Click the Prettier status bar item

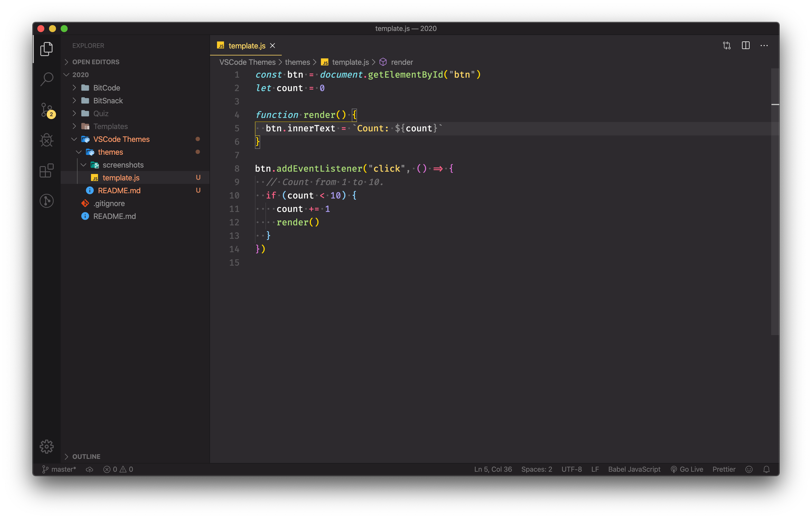[724, 469]
